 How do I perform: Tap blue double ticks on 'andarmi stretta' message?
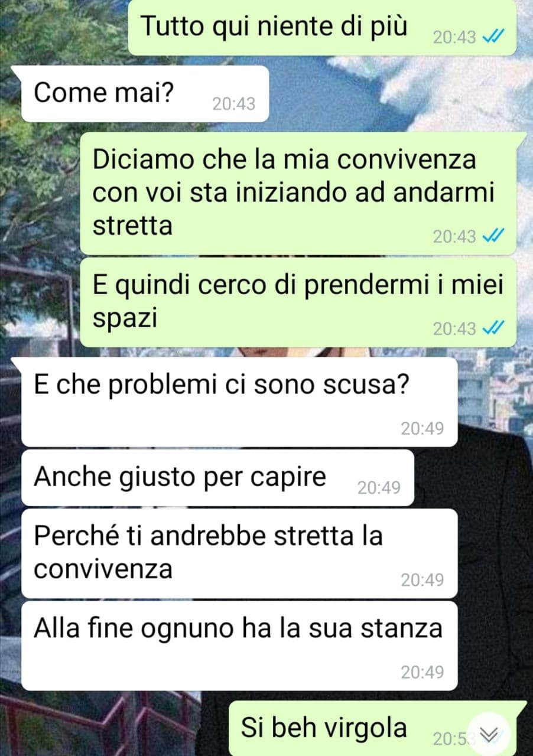[493, 236]
